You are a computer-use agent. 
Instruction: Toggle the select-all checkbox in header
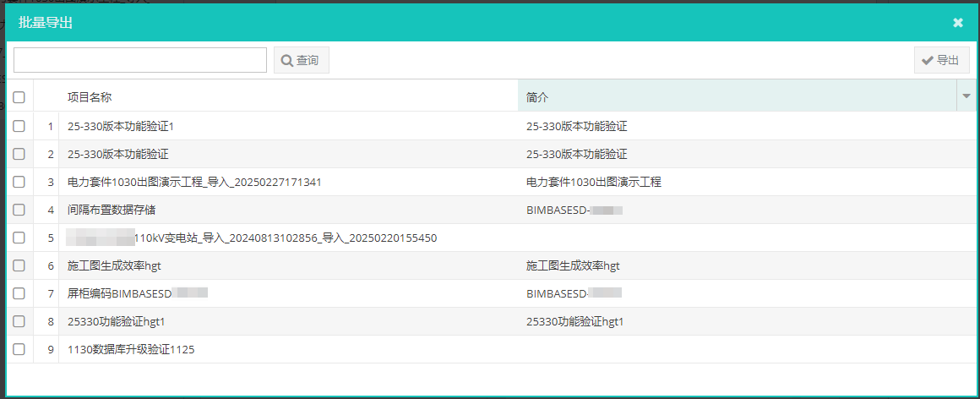[x=19, y=97]
